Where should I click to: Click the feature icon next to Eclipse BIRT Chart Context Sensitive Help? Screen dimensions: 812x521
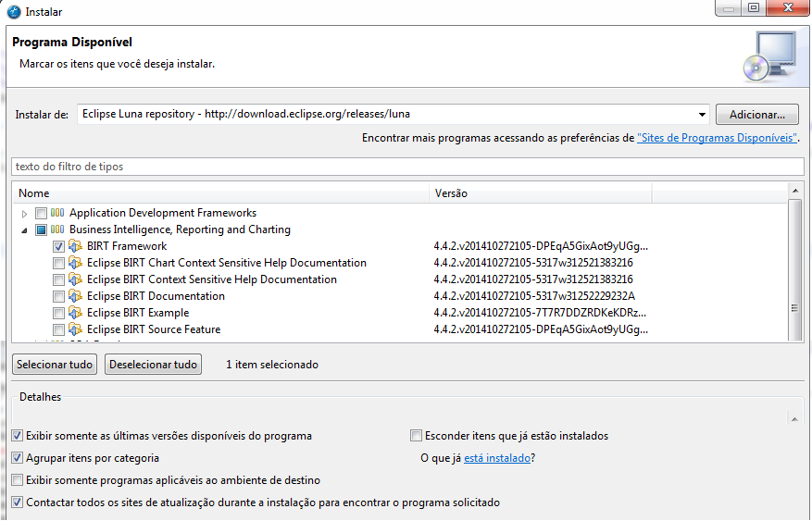click(x=76, y=263)
